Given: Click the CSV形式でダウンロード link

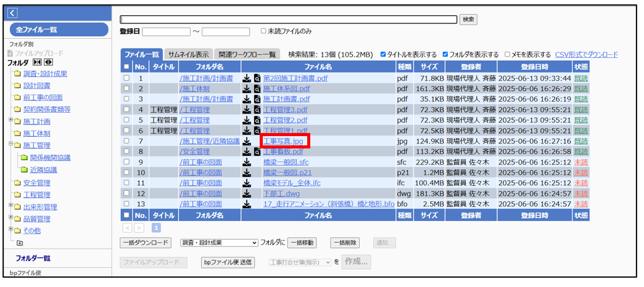Looking at the screenshot, I should coord(586,54).
